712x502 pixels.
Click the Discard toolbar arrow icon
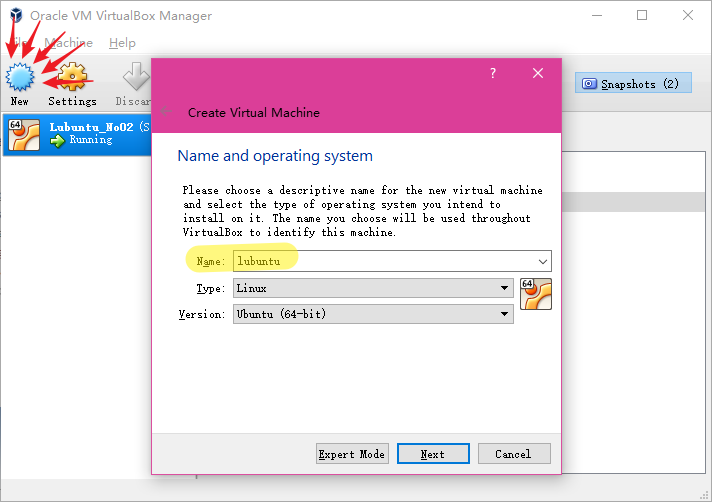click(134, 78)
